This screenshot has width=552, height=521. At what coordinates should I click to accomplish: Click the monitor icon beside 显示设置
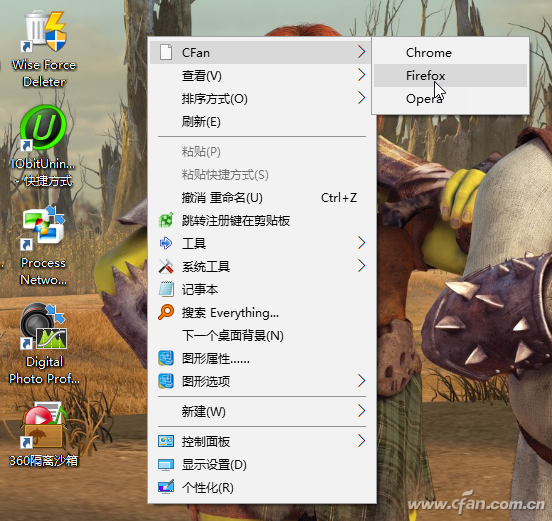click(x=166, y=465)
